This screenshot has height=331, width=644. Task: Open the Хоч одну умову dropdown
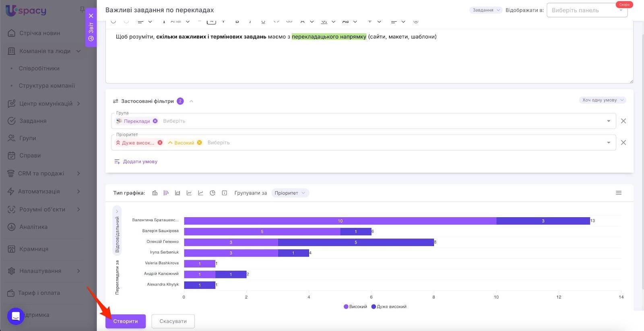(x=603, y=100)
